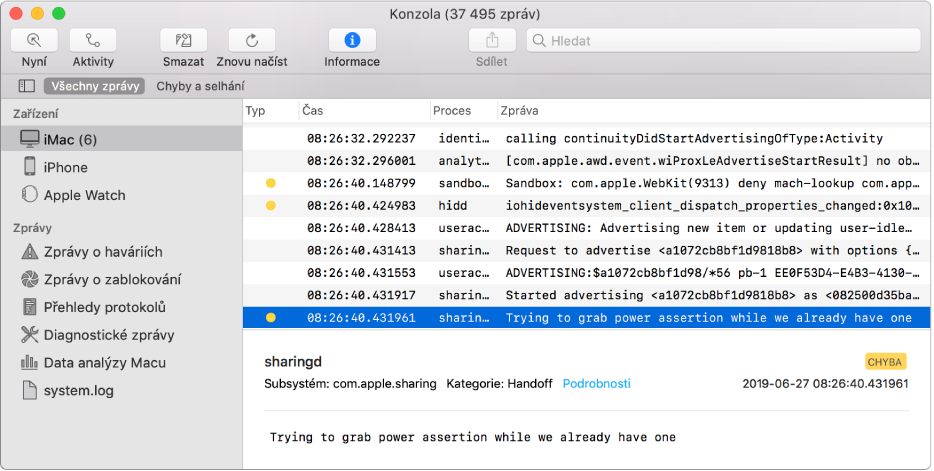
Task: Click the Zprávy section header
Action: [x=32, y=228]
